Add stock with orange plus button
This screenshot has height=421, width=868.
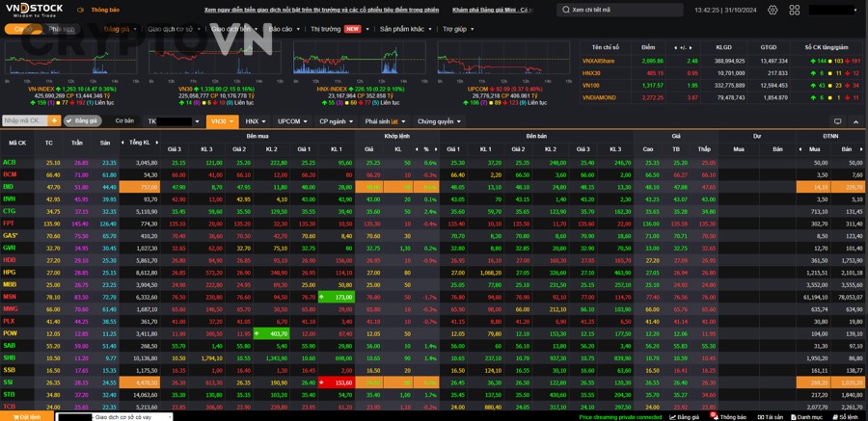54,120
